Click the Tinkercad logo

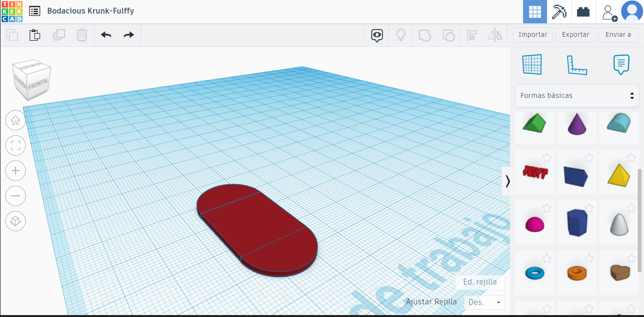coord(12,12)
